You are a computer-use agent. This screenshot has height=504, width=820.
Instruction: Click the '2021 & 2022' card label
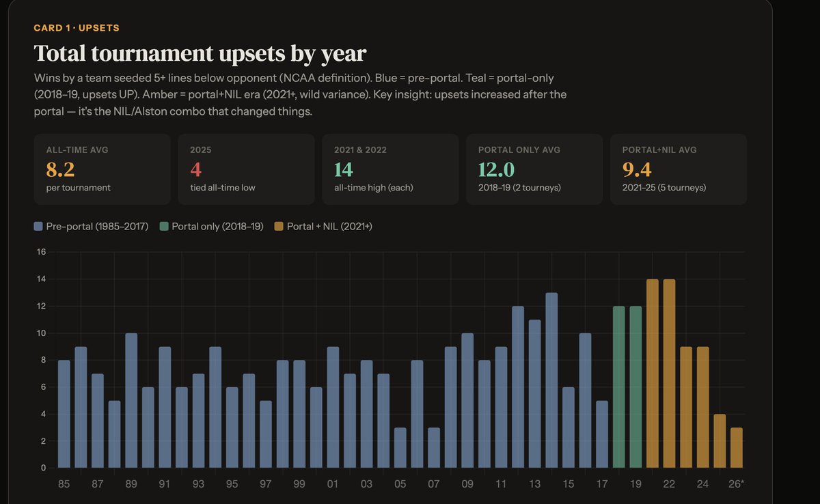(359, 149)
